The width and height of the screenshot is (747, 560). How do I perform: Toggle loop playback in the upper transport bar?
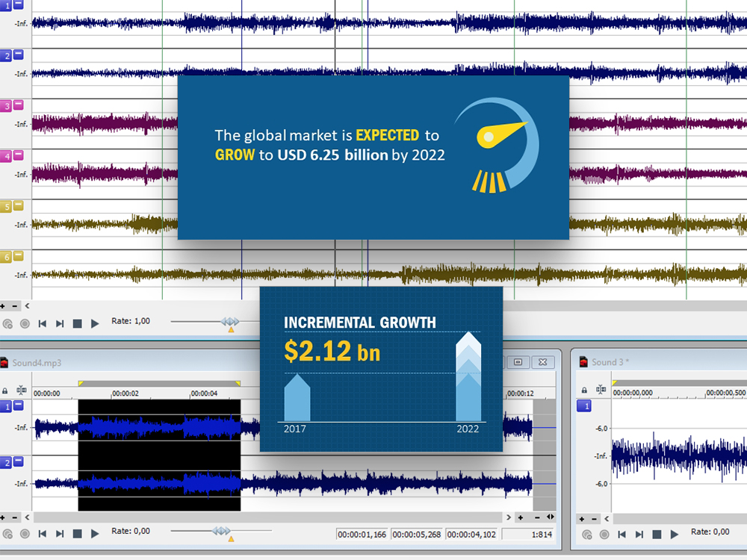[x=7, y=322]
